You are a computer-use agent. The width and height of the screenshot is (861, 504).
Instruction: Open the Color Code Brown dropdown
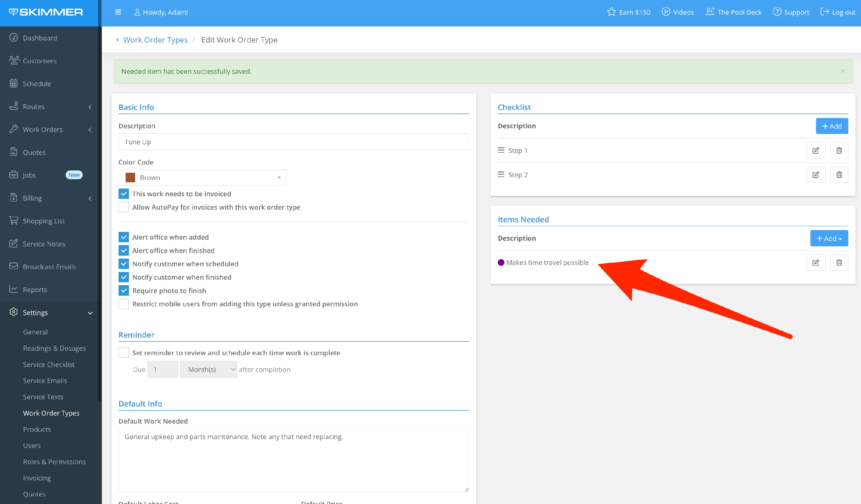pyautogui.click(x=202, y=178)
